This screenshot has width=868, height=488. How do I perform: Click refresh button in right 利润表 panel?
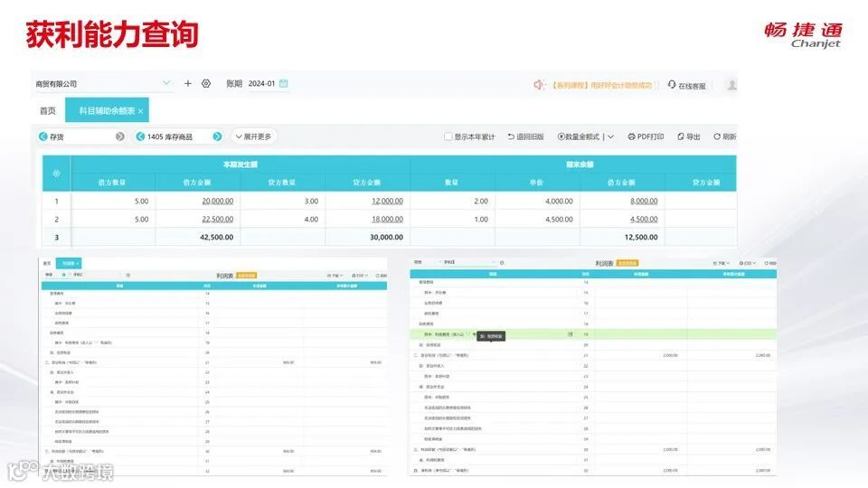(x=770, y=263)
